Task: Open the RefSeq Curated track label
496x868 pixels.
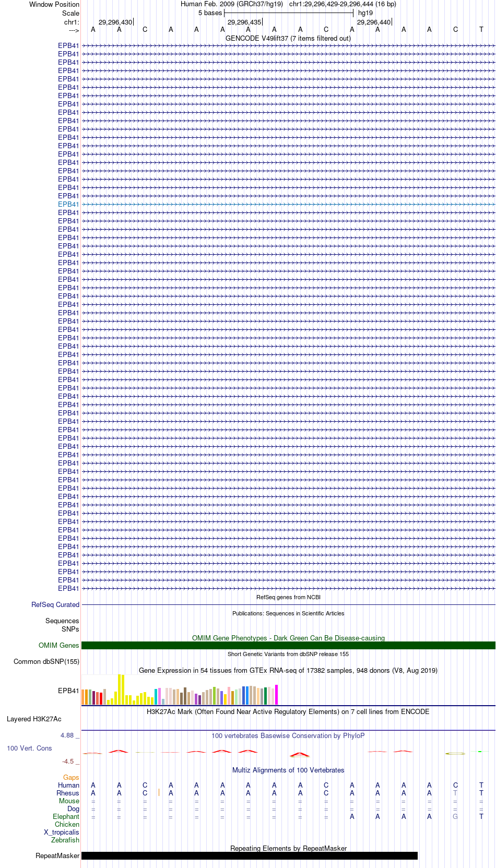Action: 55,604
